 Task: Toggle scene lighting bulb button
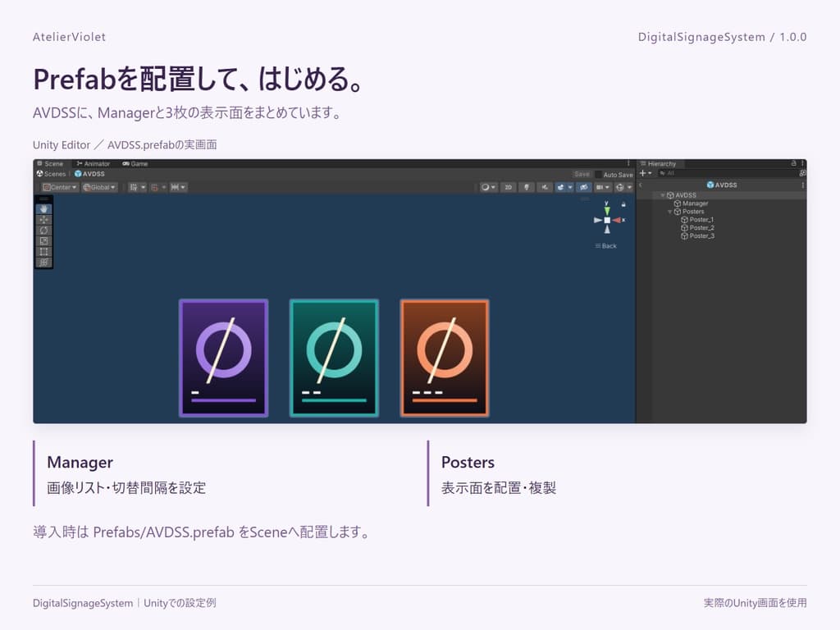click(x=527, y=187)
